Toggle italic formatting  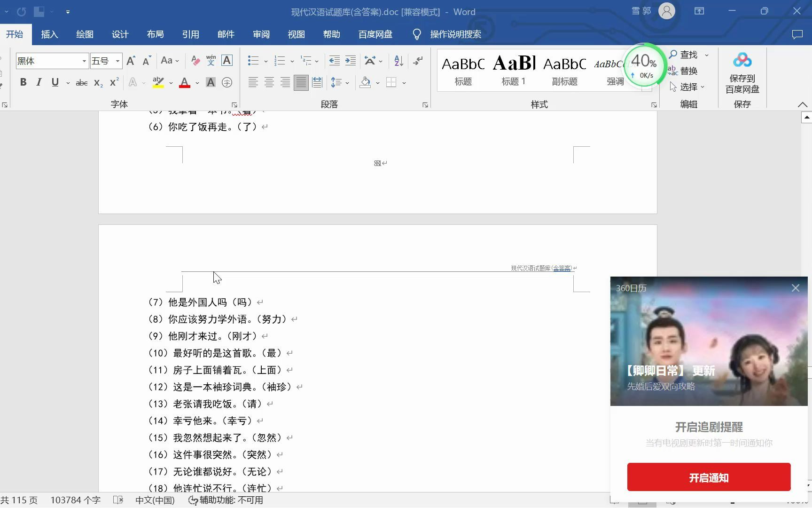coord(39,82)
